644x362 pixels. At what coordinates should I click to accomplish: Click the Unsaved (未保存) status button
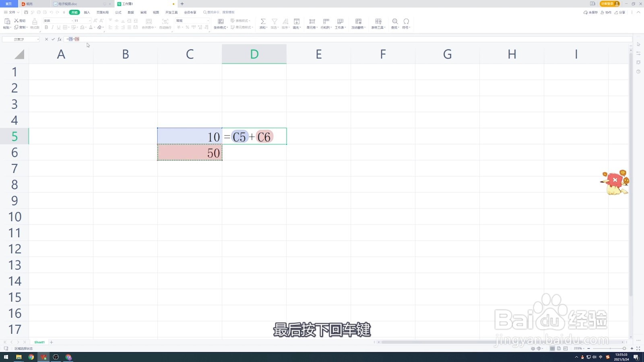point(590,12)
